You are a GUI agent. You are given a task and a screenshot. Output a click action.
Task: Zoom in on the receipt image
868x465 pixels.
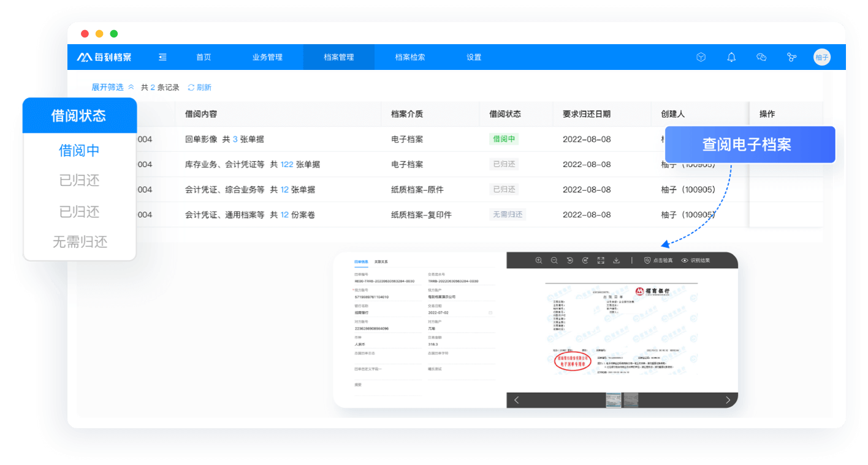click(x=539, y=260)
